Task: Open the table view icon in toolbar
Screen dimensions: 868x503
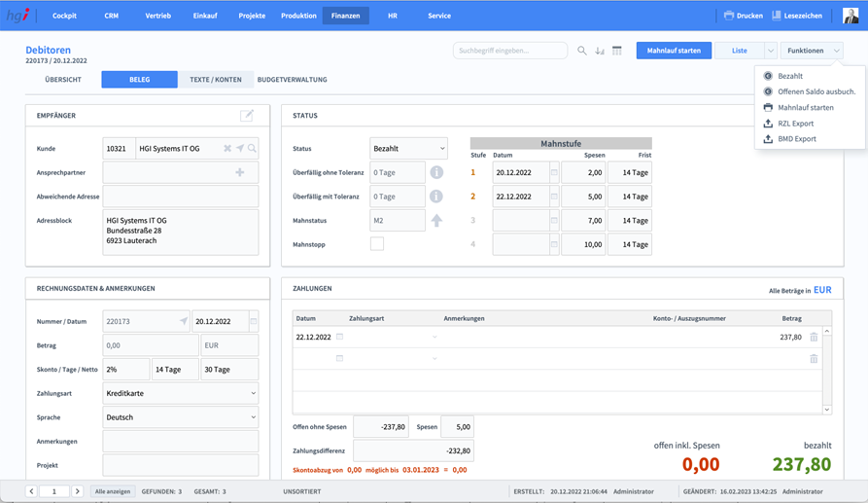Action: pos(617,51)
